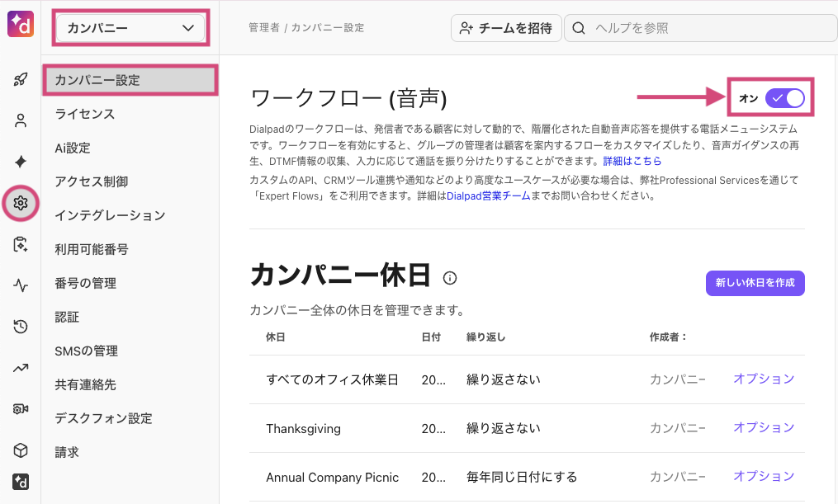Click the integrations cube icon in sidebar
838x504 pixels.
click(x=19, y=450)
